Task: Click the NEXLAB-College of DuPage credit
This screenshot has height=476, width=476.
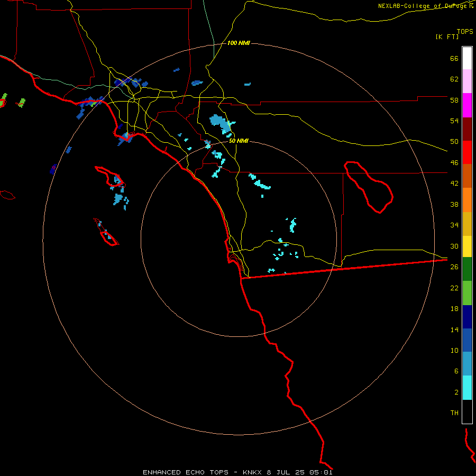Action: (x=424, y=6)
